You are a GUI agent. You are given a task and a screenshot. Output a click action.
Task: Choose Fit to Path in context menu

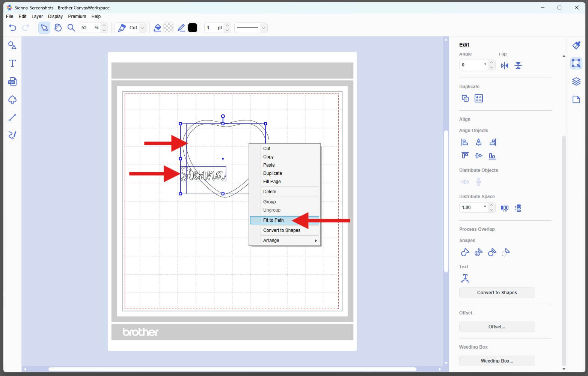[285, 220]
